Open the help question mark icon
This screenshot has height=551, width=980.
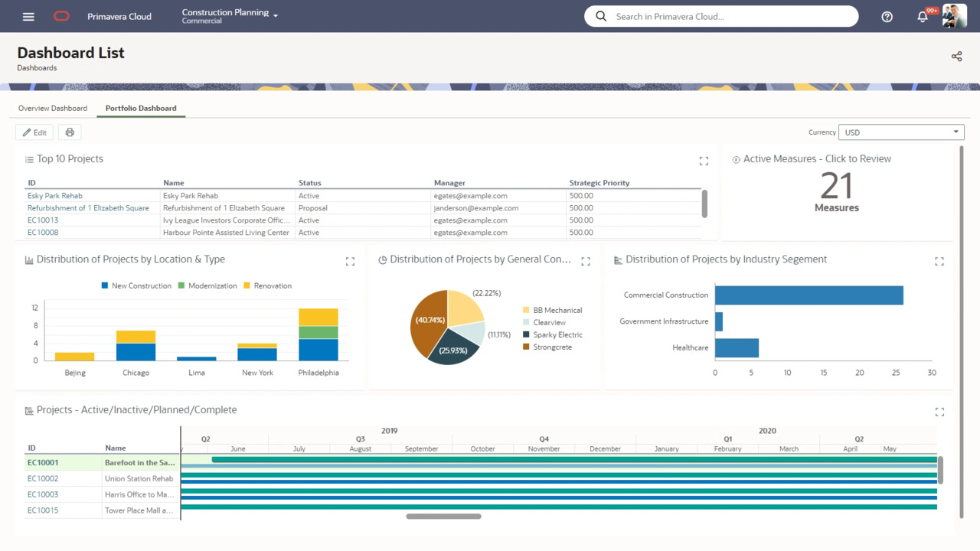coord(887,17)
